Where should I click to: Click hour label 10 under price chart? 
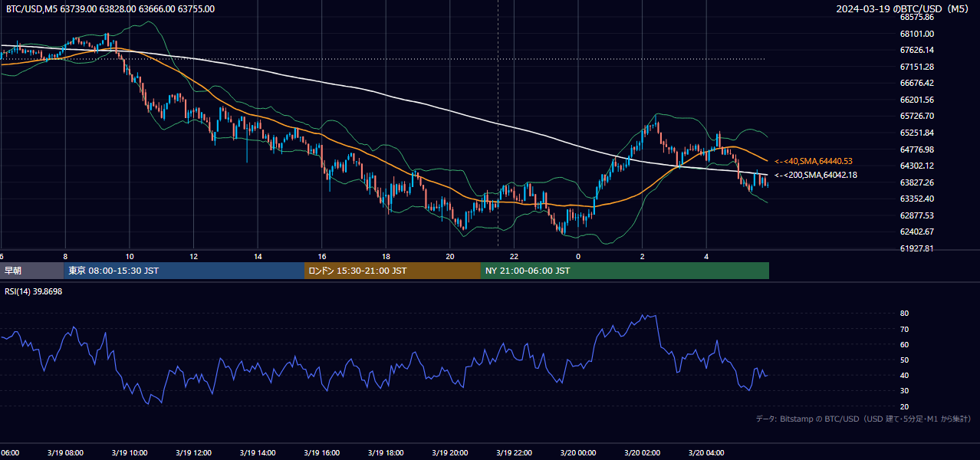(x=130, y=256)
